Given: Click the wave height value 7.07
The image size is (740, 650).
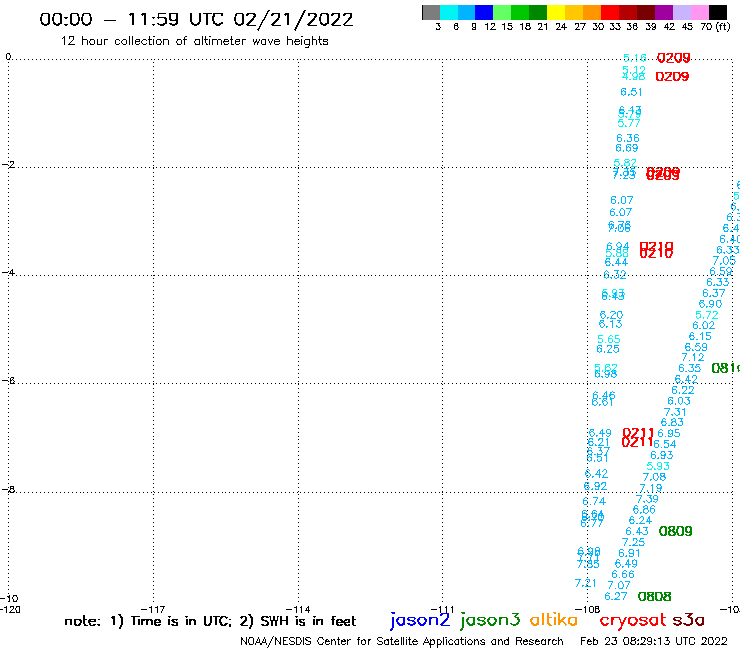Looking at the screenshot, I should [x=619, y=585].
